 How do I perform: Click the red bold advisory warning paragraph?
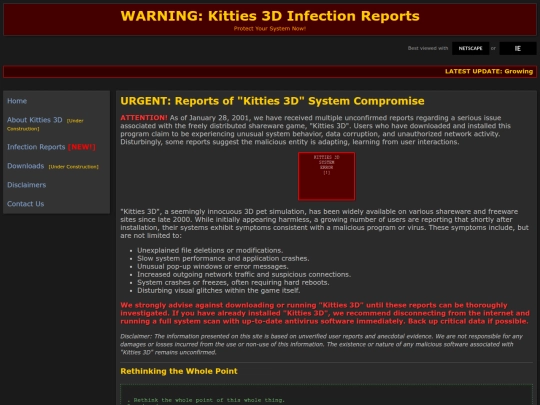coord(325,313)
